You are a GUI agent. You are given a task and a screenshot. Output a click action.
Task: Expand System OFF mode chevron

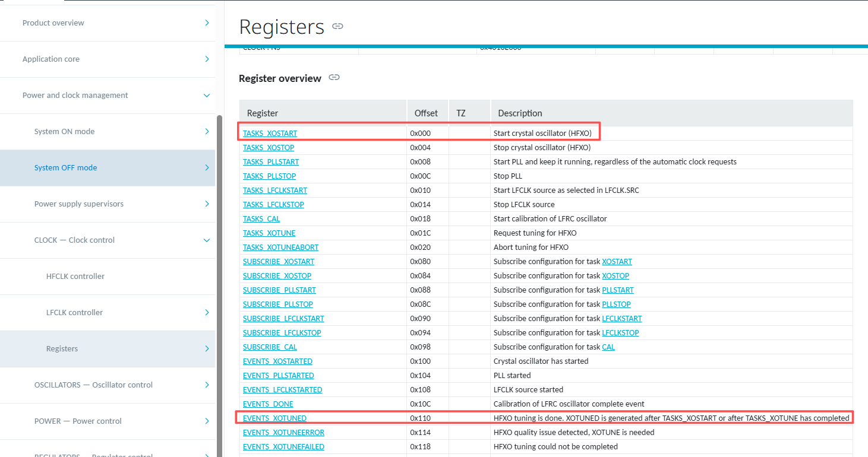(207, 167)
